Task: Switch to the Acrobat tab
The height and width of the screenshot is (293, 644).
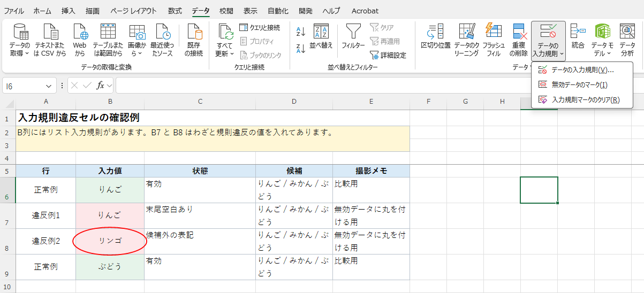Action: tap(365, 11)
